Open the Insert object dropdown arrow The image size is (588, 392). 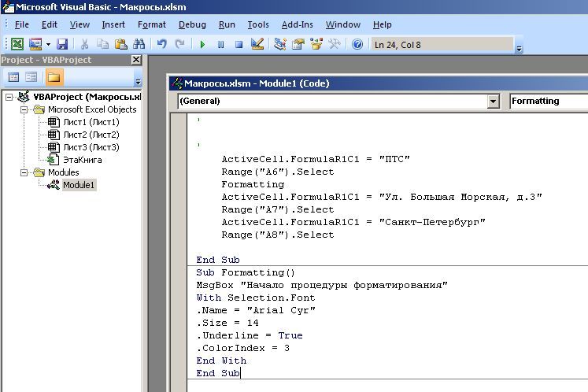48,44
